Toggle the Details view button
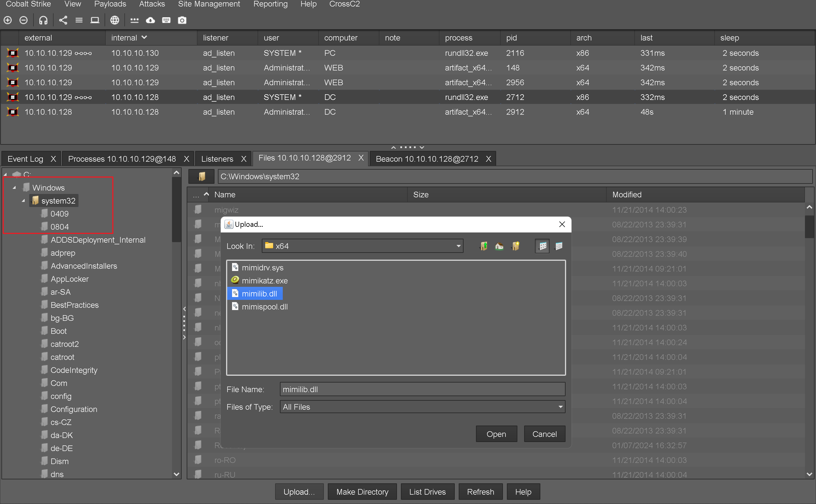816x504 pixels. coord(559,246)
